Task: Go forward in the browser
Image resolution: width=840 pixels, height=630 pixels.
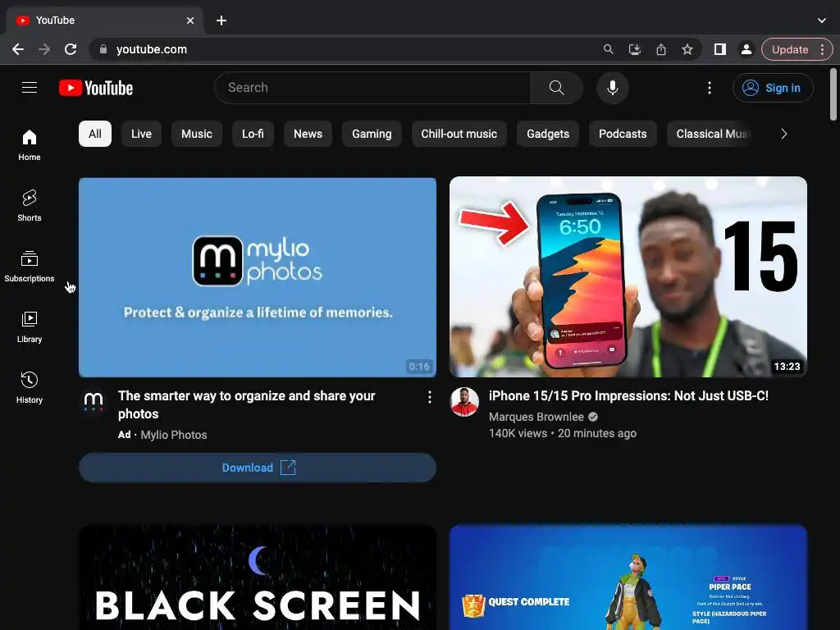Action: pos(44,49)
